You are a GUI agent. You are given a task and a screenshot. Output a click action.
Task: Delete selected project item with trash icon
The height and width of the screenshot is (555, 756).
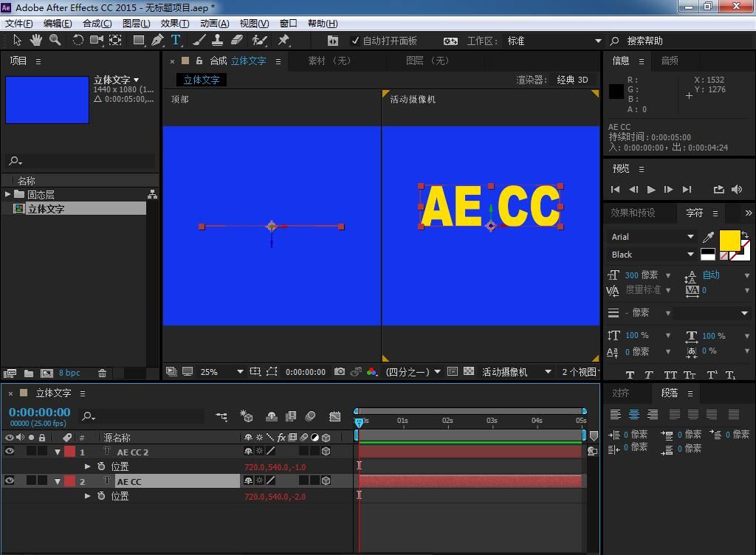click(102, 373)
